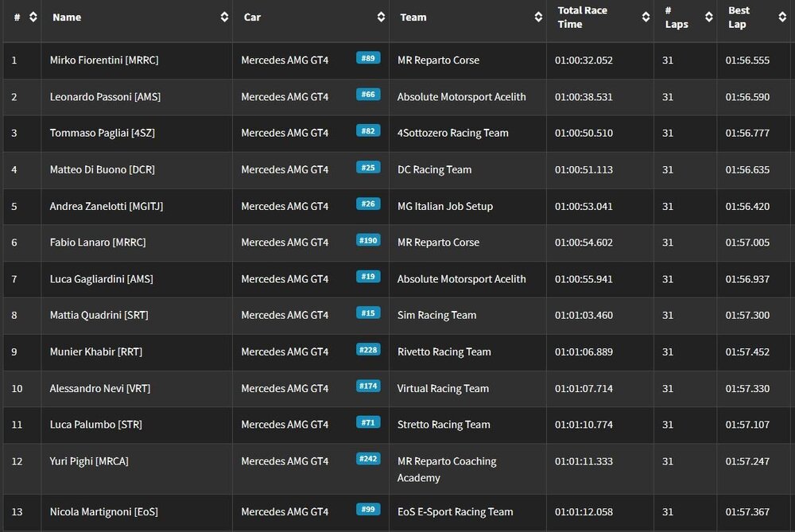Click the Name column sort arrows

click(224, 17)
